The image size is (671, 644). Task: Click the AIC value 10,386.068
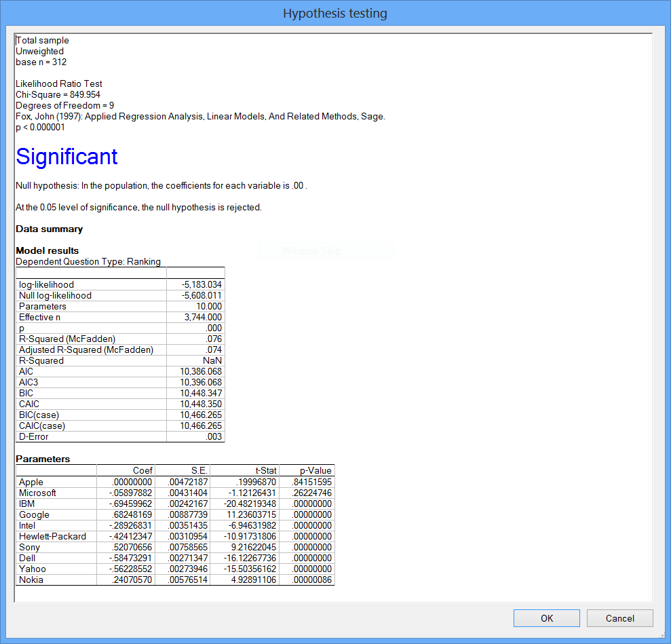[x=201, y=371]
